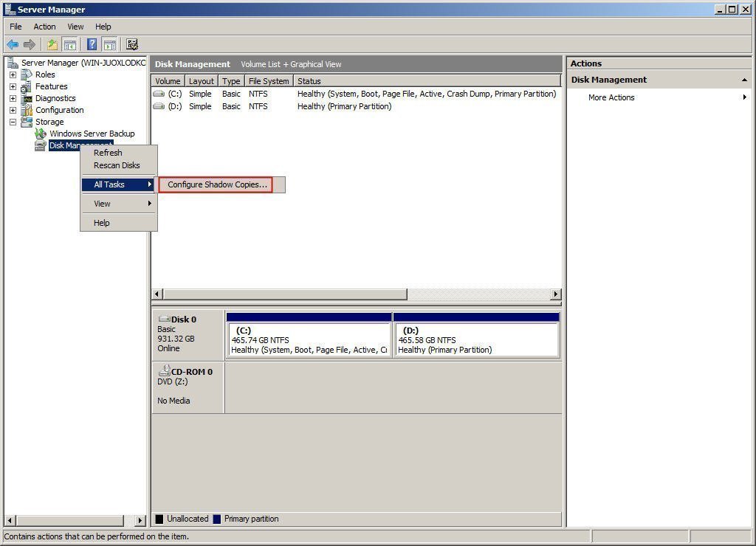This screenshot has height=546, width=756.
Task: Toggle Show/Hide Console Tree toolbar icon
Action: coord(70,45)
